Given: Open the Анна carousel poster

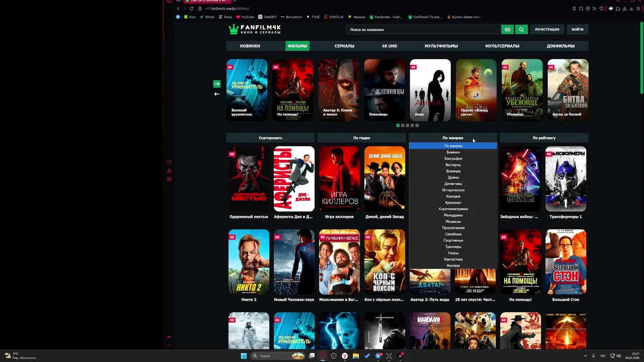Looking at the screenshot, I should click(x=430, y=90).
